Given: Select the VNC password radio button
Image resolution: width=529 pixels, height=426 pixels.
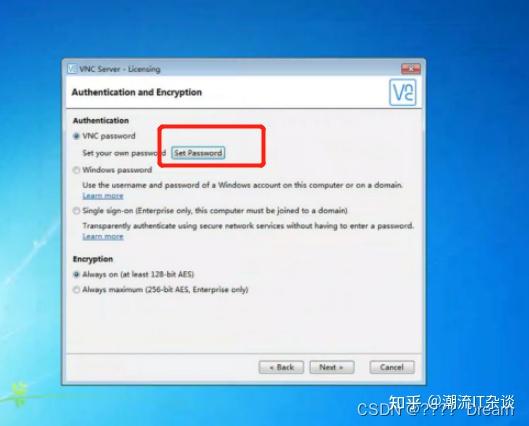Looking at the screenshot, I should click(77, 136).
